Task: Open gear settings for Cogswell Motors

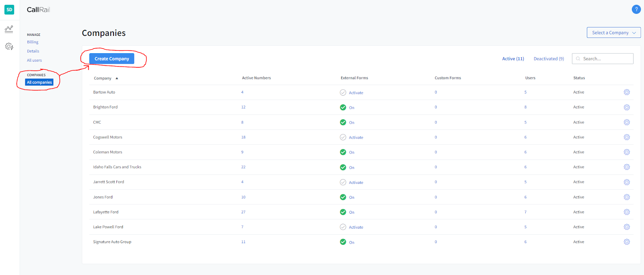Action: [627, 137]
